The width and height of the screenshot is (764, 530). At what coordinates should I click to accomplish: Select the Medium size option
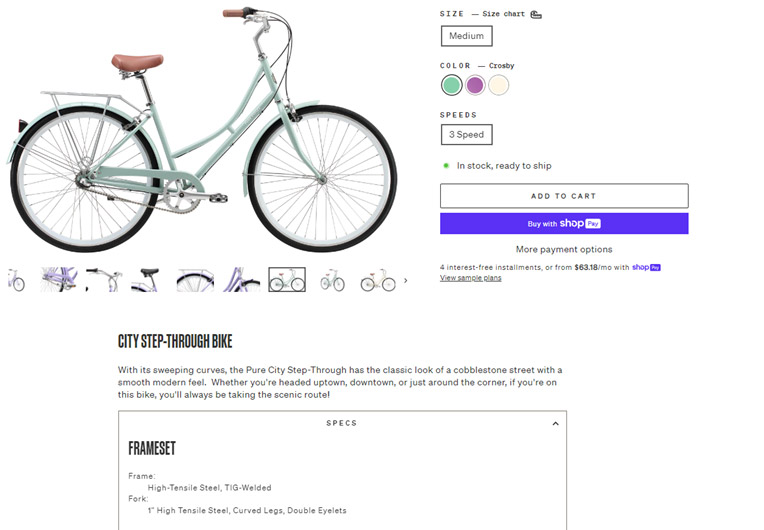point(466,36)
